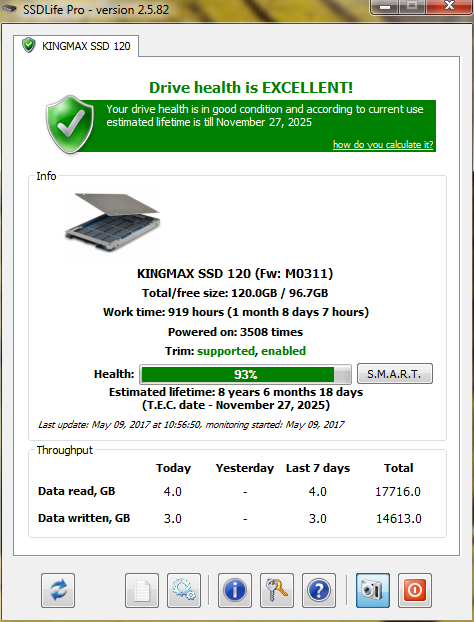Screen dimensions: 474x622
Task: Follow the 'how do you calculate it?' link
Action: 383,144
